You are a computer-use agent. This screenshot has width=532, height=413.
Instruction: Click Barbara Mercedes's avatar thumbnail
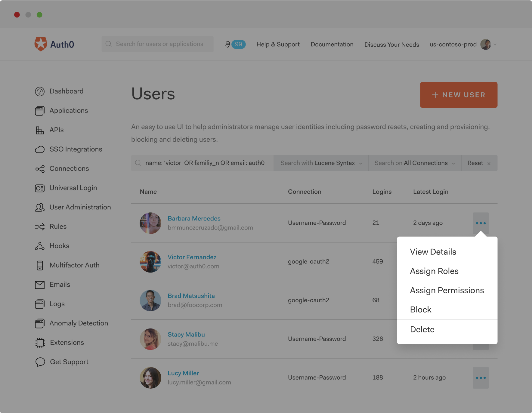point(150,223)
